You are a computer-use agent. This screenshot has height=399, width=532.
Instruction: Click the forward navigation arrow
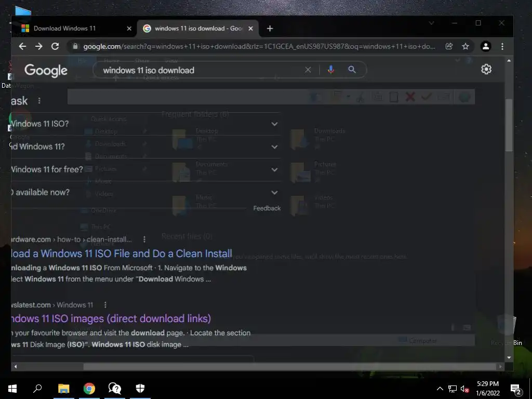click(x=38, y=46)
